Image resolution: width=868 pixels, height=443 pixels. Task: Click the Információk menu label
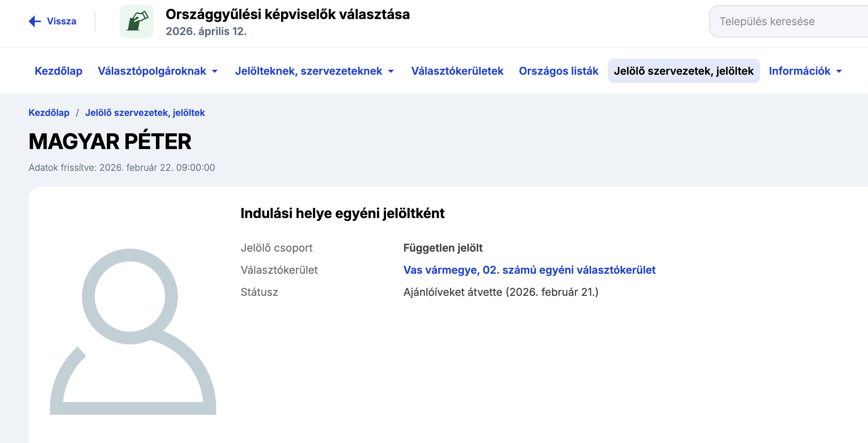click(799, 71)
